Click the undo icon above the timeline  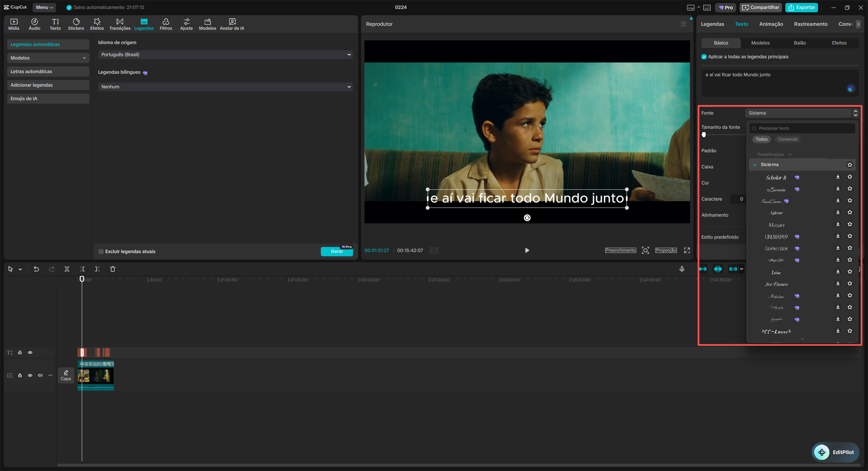(36, 269)
